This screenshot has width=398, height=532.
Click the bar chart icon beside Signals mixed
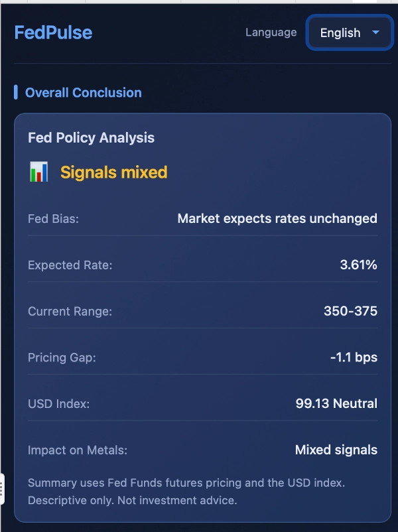click(40, 171)
